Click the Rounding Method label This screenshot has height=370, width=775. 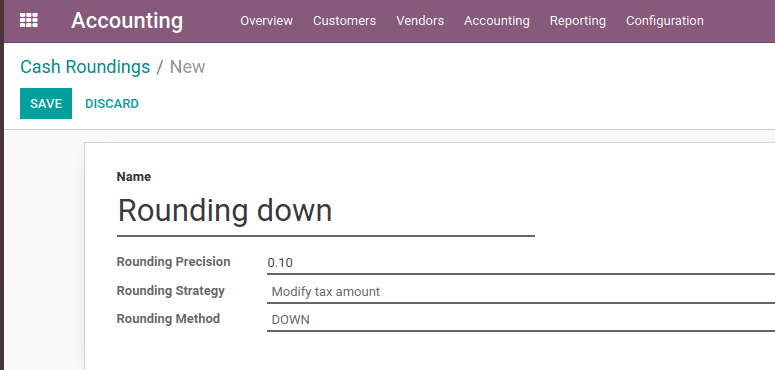point(168,319)
